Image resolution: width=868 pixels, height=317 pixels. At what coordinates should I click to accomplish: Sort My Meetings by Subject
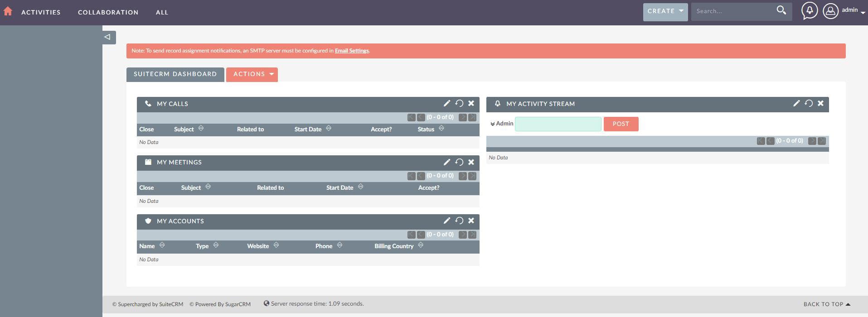(208, 187)
